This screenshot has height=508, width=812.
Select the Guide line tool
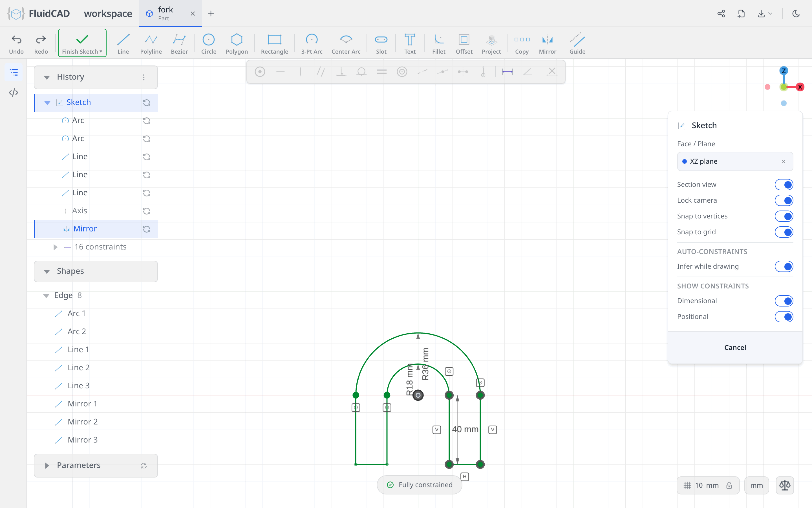point(577,43)
